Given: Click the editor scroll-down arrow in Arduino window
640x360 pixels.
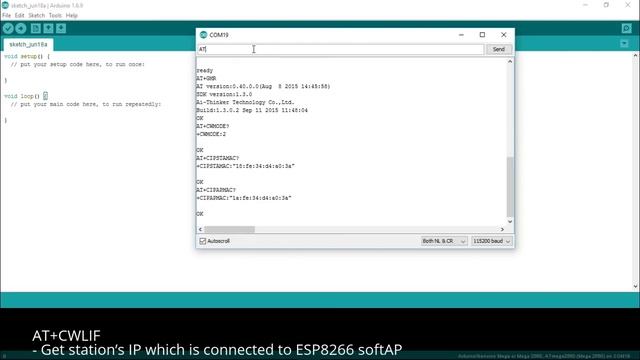Looking at the screenshot, I should point(636,287).
